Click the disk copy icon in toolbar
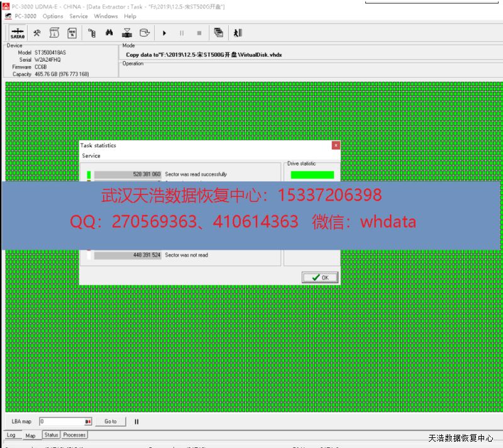Image resolution: width=503 pixels, height=448 pixels. [145, 33]
